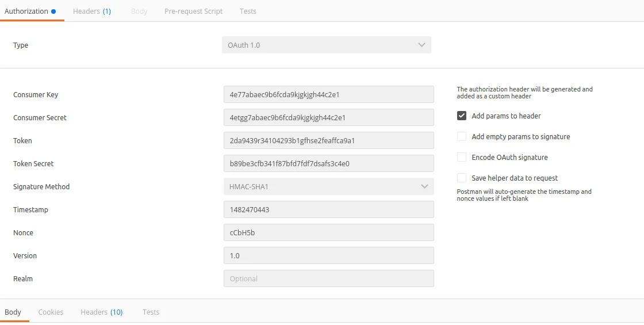The height and width of the screenshot is (325, 644).
Task: Open the response Cookies tab
Action: pos(51,312)
